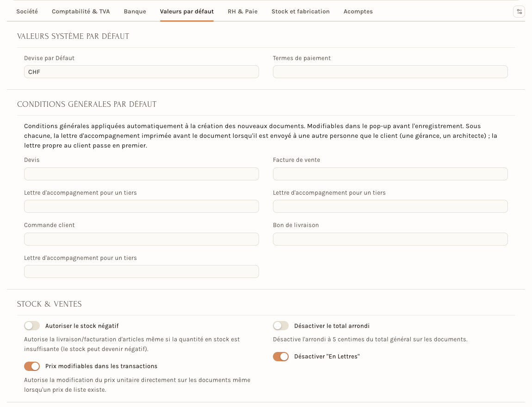Go to the Banque tab

135,12
